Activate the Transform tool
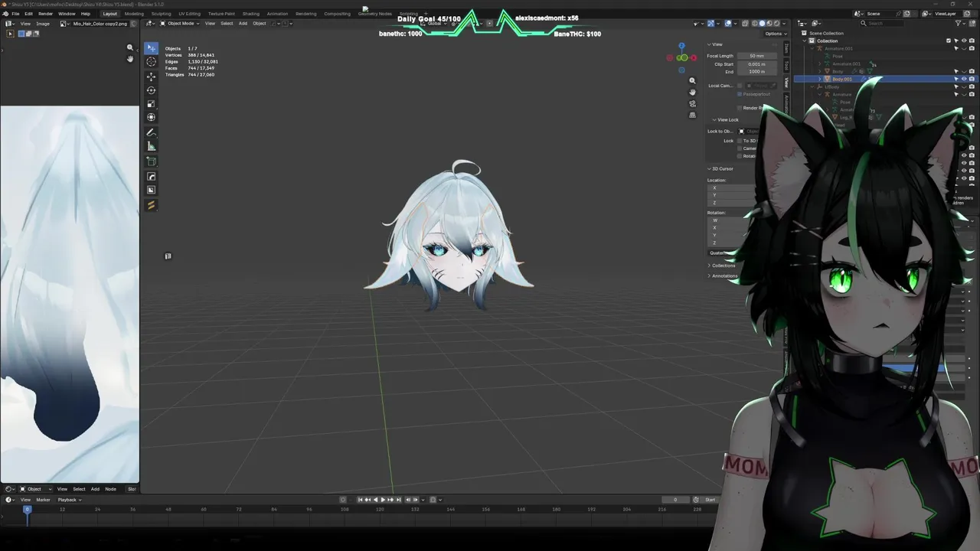Viewport: 980px width, 551px height. point(151,118)
